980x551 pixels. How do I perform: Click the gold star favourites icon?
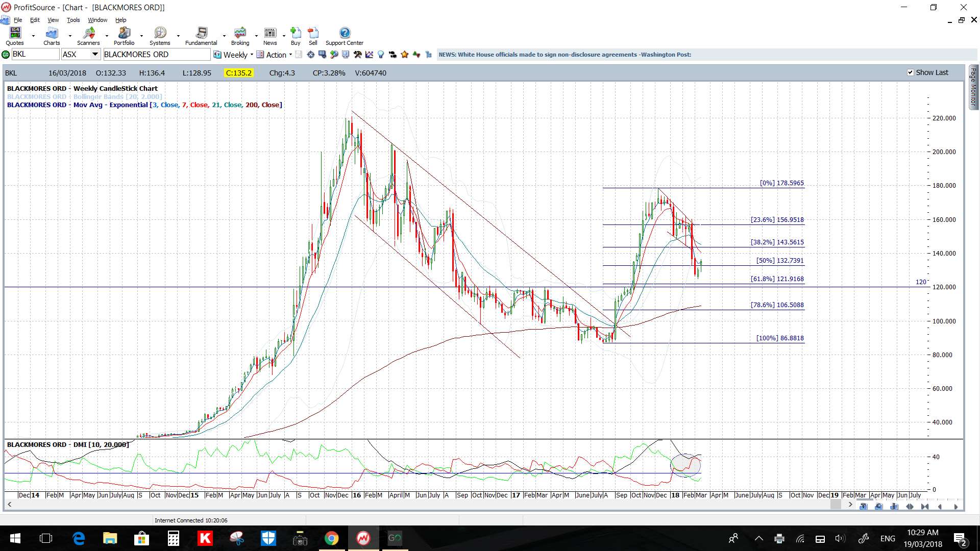[x=405, y=55]
